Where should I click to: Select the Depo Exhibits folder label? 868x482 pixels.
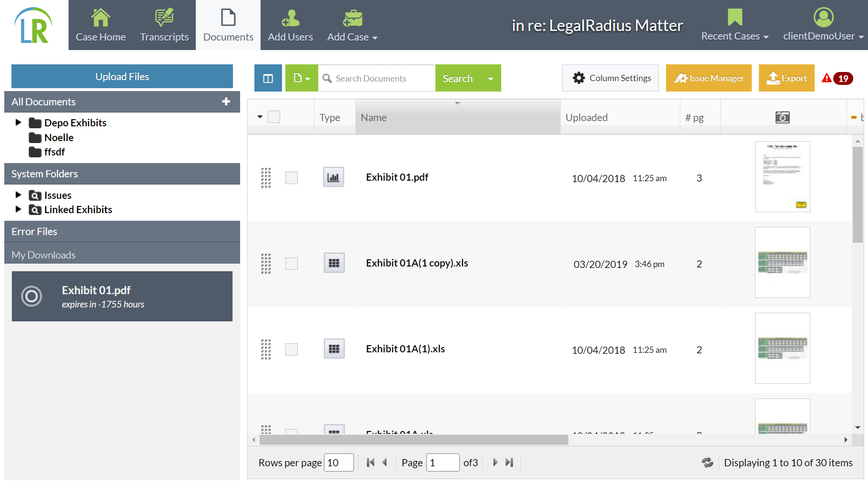(75, 123)
